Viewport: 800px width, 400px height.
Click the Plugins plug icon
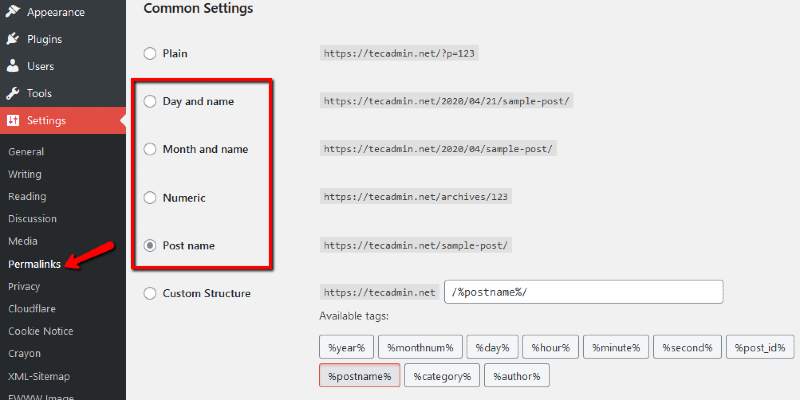click(x=13, y=39)
